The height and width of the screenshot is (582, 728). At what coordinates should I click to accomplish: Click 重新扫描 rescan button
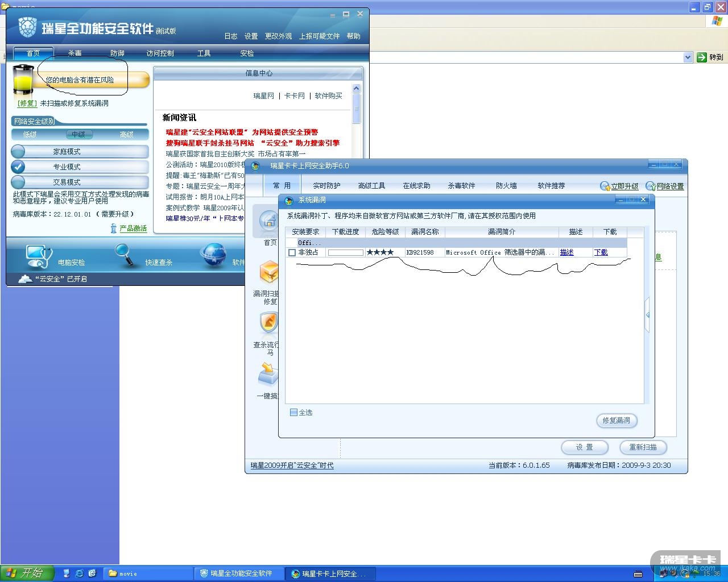click(643, 447)
